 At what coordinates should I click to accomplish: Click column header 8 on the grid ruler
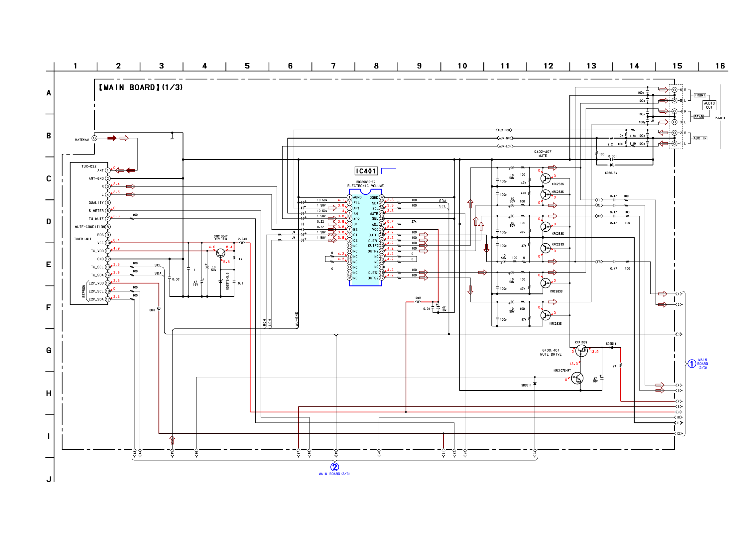pyautogui.click(x=376, y=66)
